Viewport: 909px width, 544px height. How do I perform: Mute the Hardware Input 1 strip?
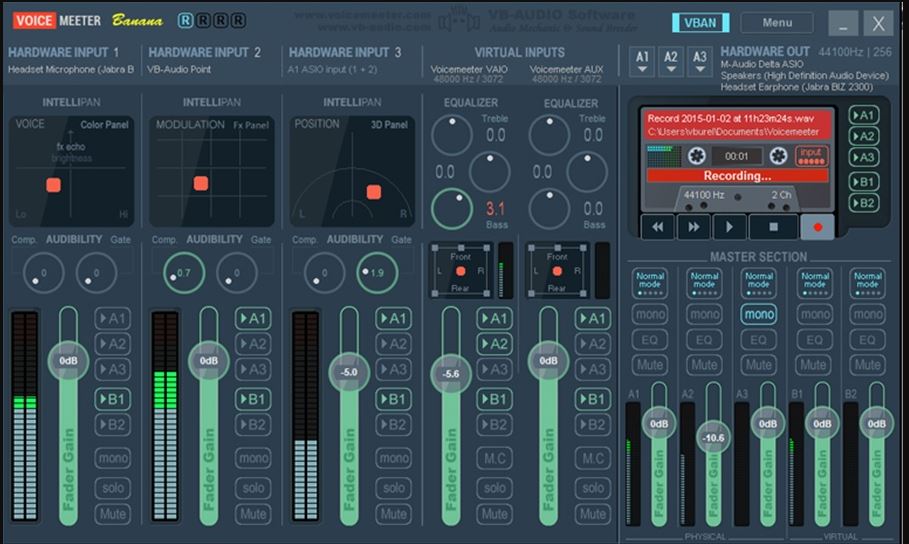113,514
